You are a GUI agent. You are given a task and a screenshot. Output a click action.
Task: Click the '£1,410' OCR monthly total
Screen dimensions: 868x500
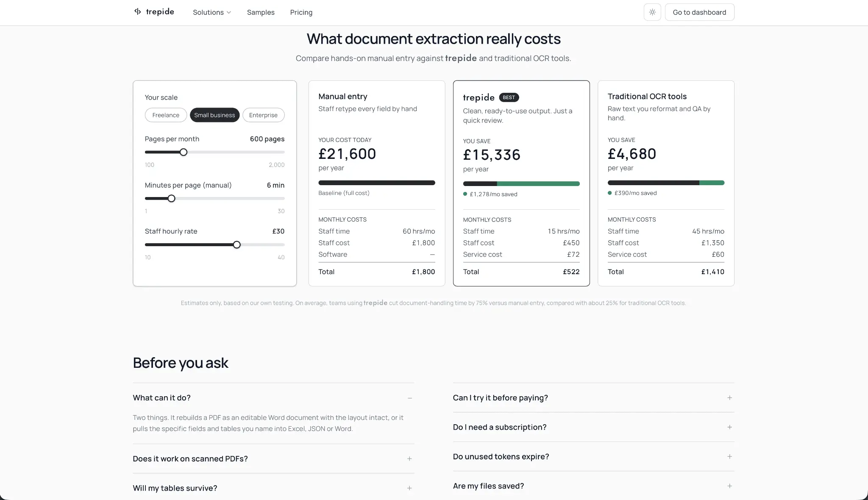pos(712,272)
